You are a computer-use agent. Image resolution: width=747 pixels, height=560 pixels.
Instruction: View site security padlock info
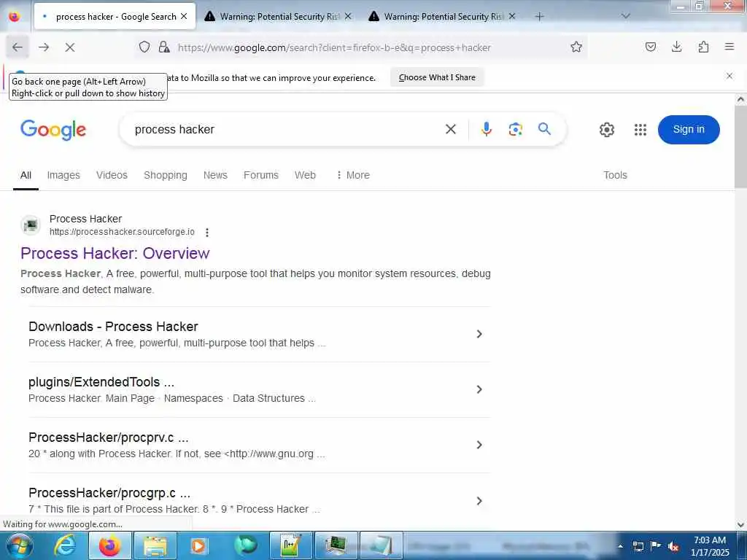164,47
